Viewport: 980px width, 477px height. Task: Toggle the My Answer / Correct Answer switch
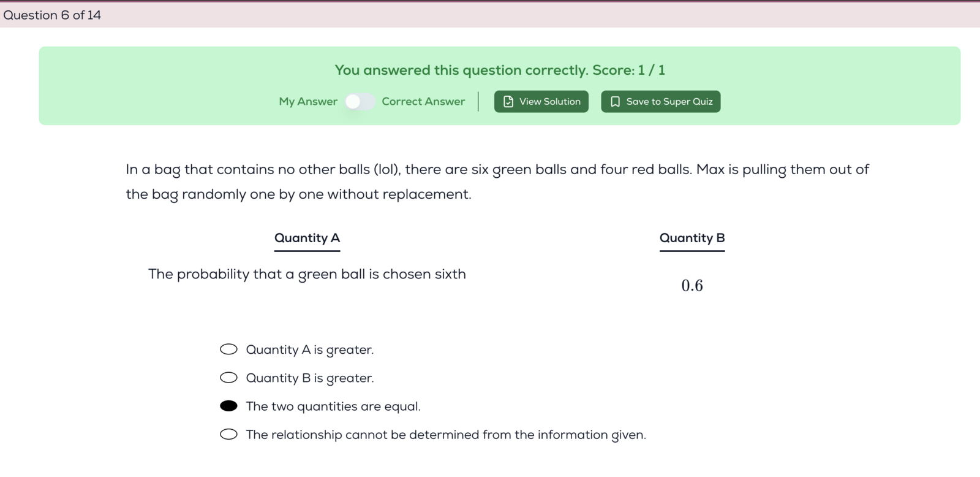(x=360, y=102)
